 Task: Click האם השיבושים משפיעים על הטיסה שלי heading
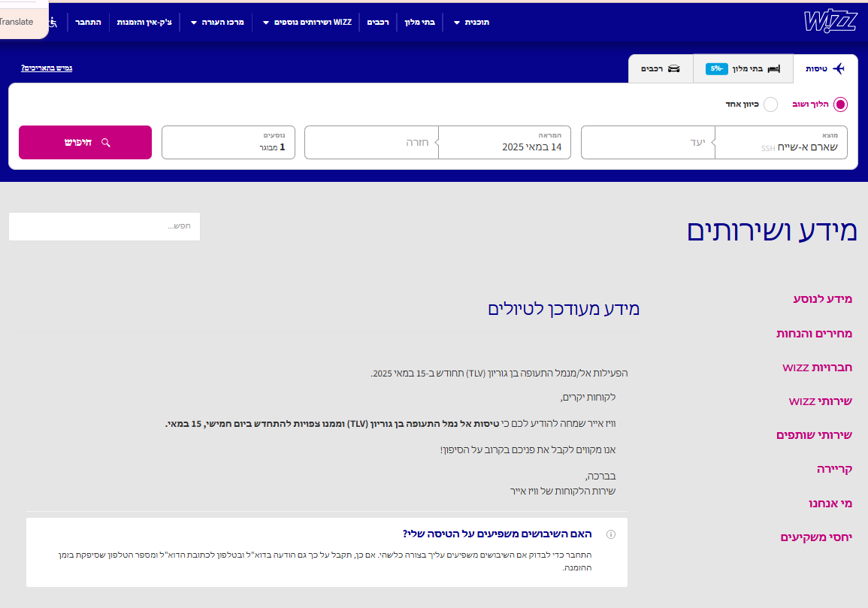coord(497,534)
